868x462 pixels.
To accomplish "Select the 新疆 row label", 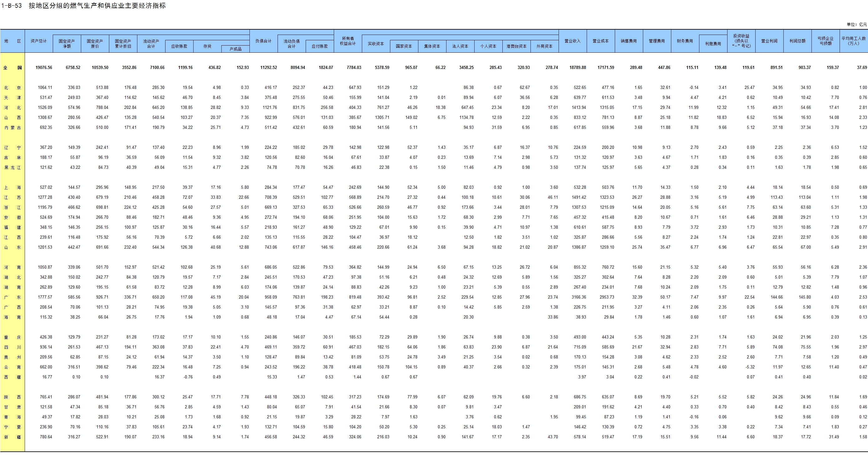I will (12, 437).
